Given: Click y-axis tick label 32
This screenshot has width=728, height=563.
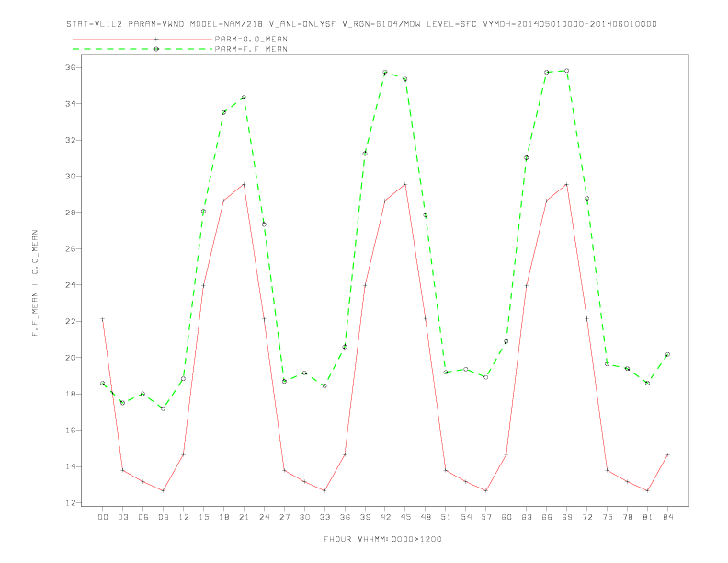Looking at the screenshot, I should (x=71, y=140).
